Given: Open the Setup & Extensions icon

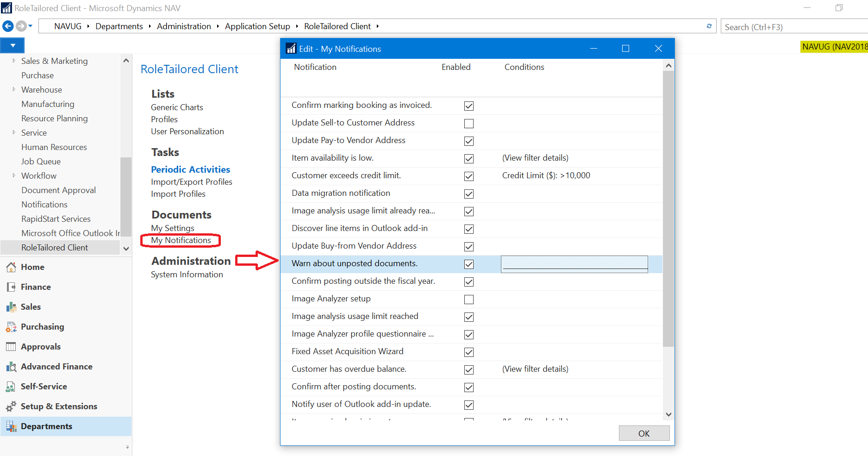Looking at the screenshot, I should 11,406.
